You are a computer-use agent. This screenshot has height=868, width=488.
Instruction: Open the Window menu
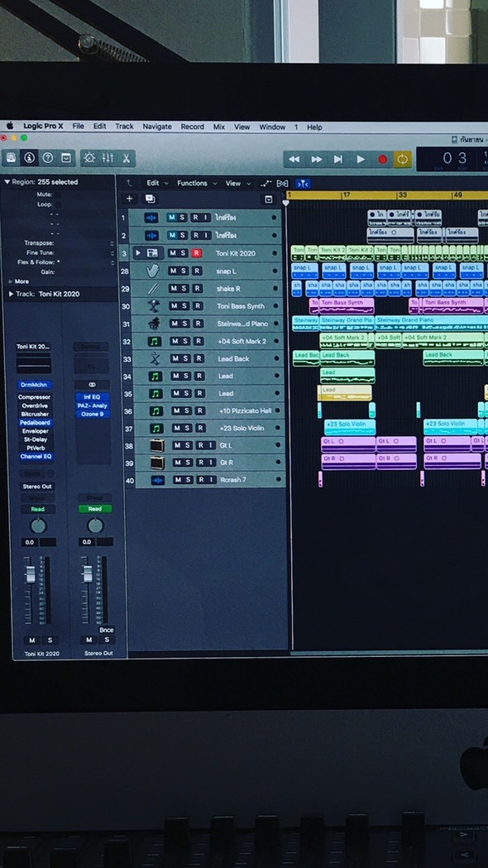272,127
